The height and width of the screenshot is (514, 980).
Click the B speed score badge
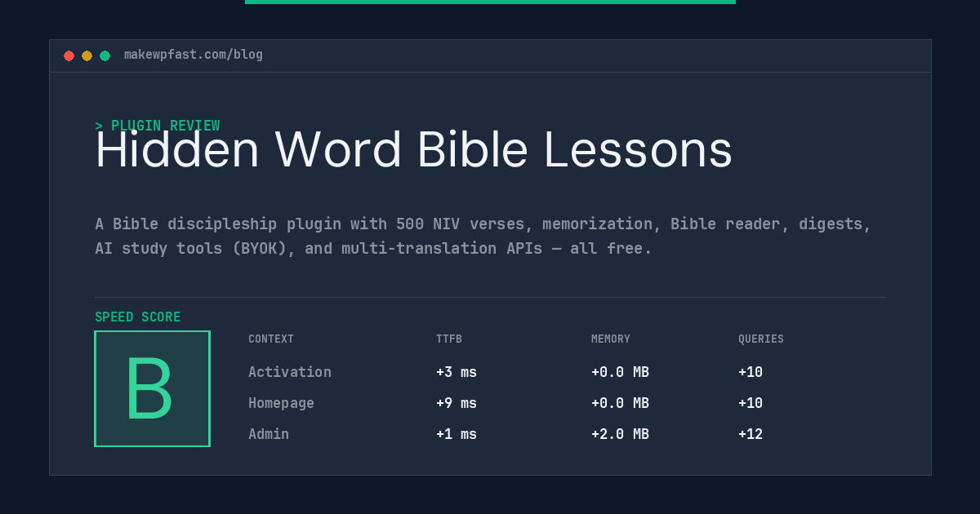coord(152,388)
